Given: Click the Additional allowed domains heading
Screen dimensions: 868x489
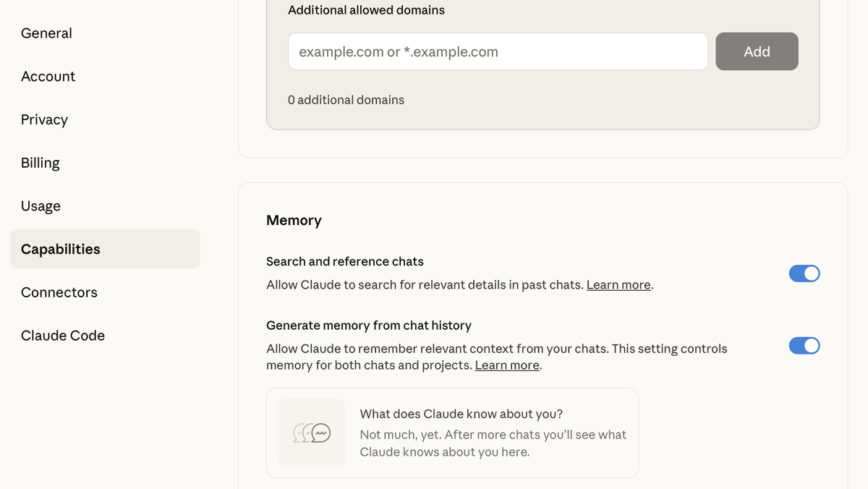Looking at the screenshot, I should pos(366,9).
